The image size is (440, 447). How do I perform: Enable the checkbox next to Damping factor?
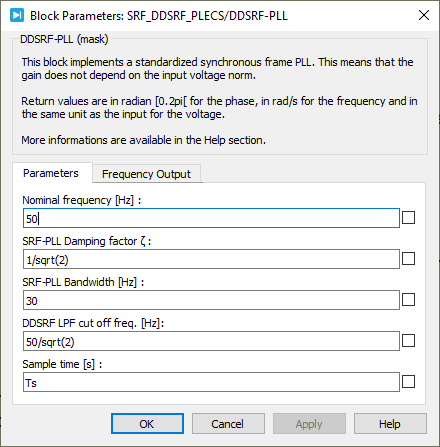tap(408, 259)
